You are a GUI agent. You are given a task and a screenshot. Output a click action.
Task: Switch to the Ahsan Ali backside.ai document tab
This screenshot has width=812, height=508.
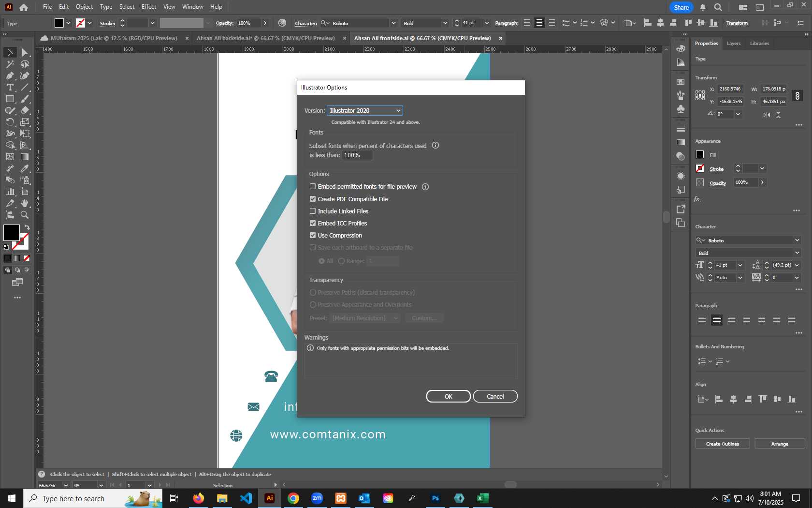(265, 38)
